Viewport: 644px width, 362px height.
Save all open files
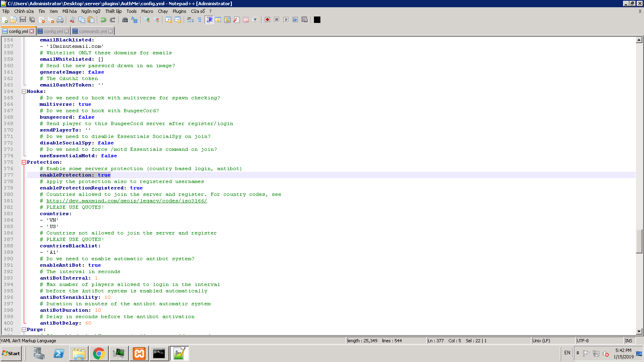point(32,20)
